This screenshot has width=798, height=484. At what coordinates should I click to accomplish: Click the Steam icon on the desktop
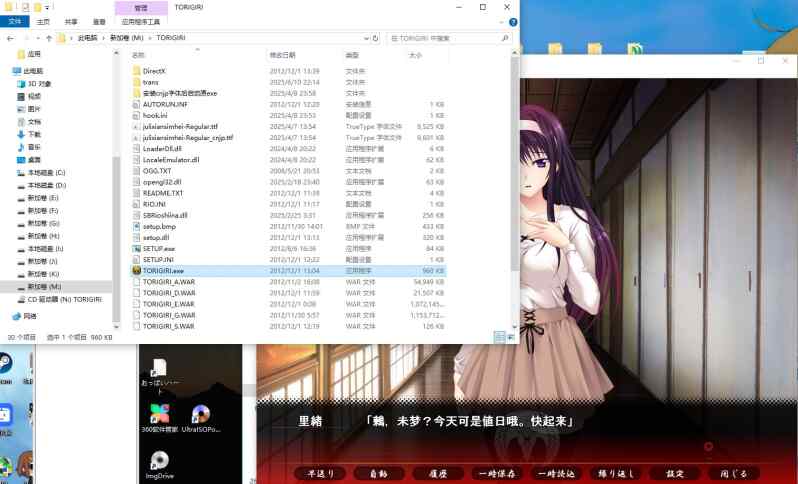pyautogui.click(x=6, y=366)
